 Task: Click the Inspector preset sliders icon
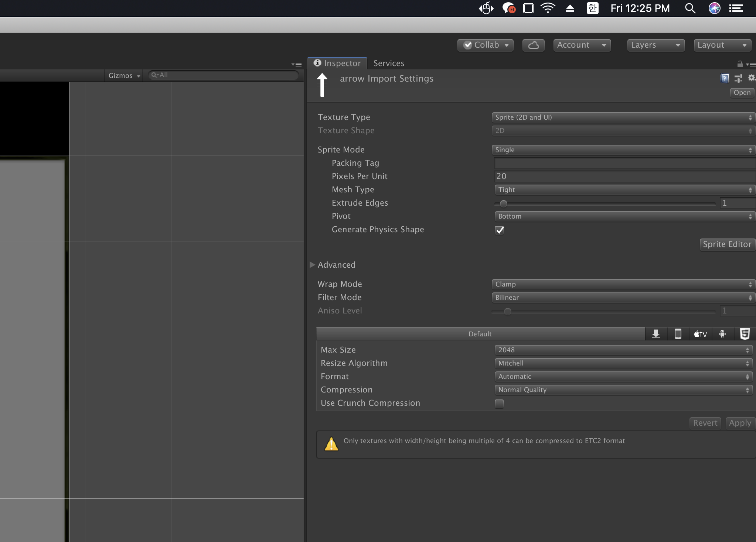pyautogui.click(x=738, y=78)
